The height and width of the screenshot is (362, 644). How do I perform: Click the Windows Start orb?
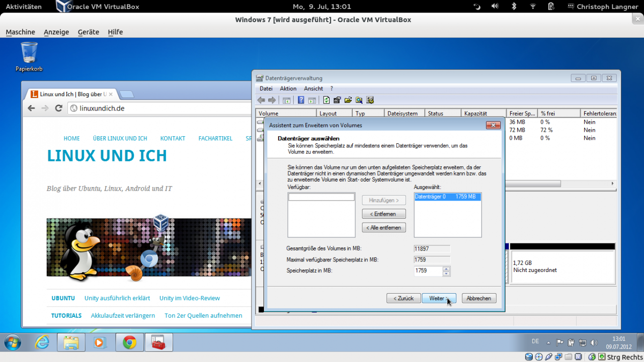[13, 342]
